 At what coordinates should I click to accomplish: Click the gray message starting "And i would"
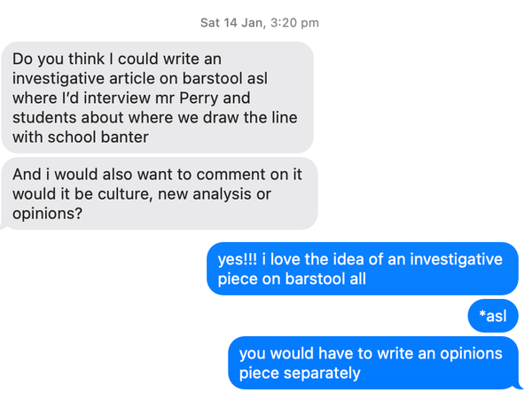pos(157,193)
